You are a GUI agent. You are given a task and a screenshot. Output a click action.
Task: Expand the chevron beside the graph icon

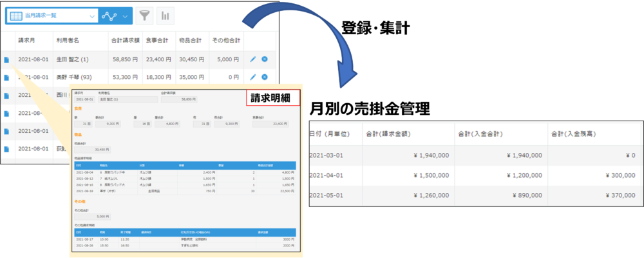[126, 17]
